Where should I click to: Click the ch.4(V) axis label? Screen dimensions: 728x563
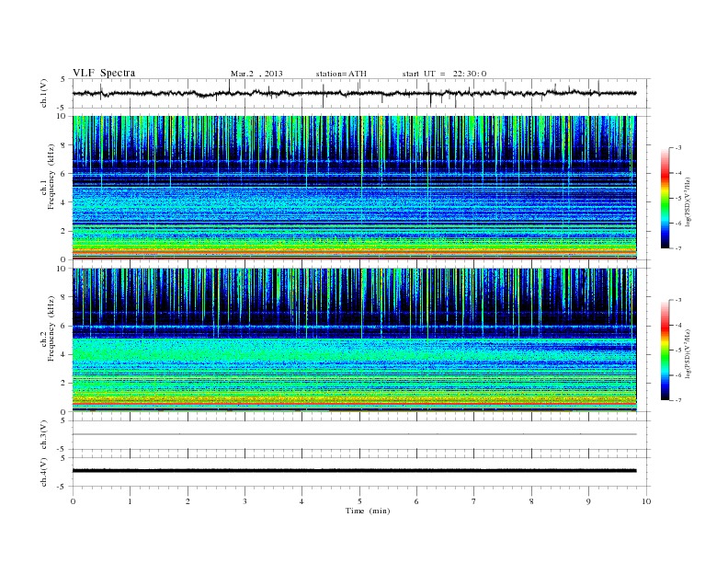(x=43, y=472)
